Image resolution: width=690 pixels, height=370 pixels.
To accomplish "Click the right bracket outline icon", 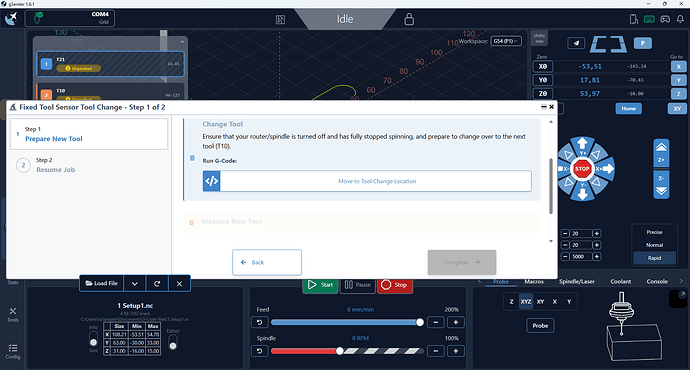I will click(x=619, y=44).
